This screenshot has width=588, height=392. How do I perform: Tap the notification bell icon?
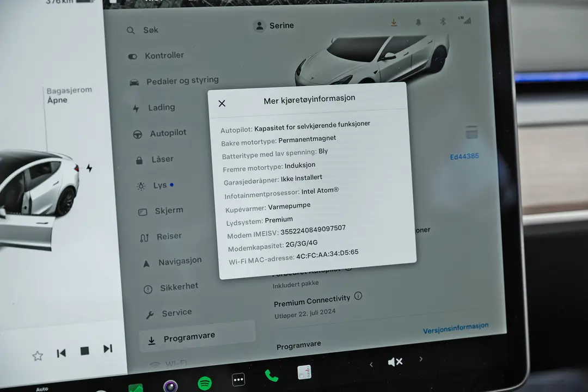click(x=419, y=22)
